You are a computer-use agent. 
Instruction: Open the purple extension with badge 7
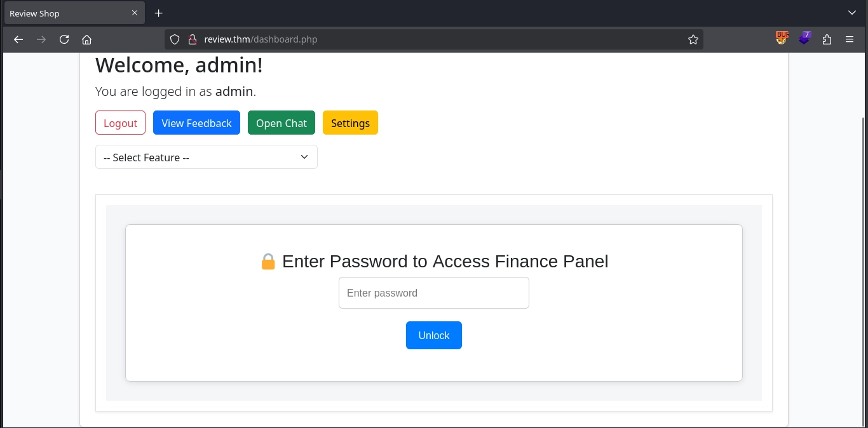(804, 39)
